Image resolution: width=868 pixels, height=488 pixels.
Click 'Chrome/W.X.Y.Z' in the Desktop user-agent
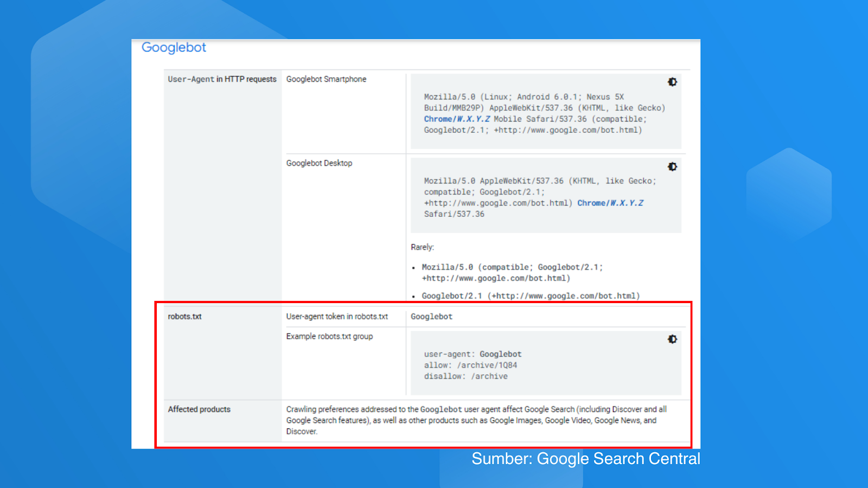[610, 203]
